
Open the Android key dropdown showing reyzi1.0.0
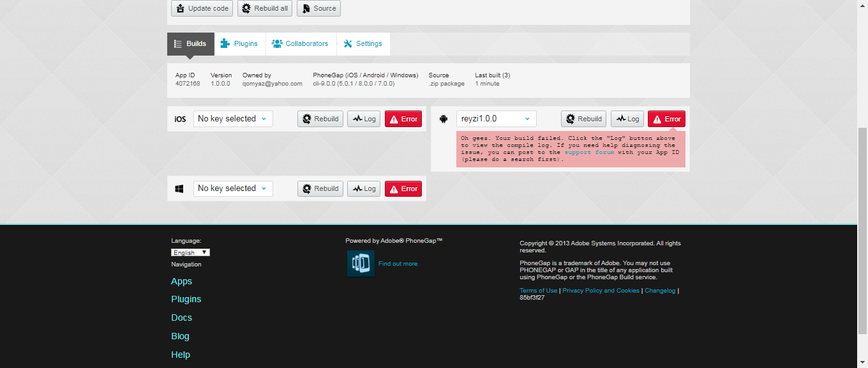tap(497, 119)
